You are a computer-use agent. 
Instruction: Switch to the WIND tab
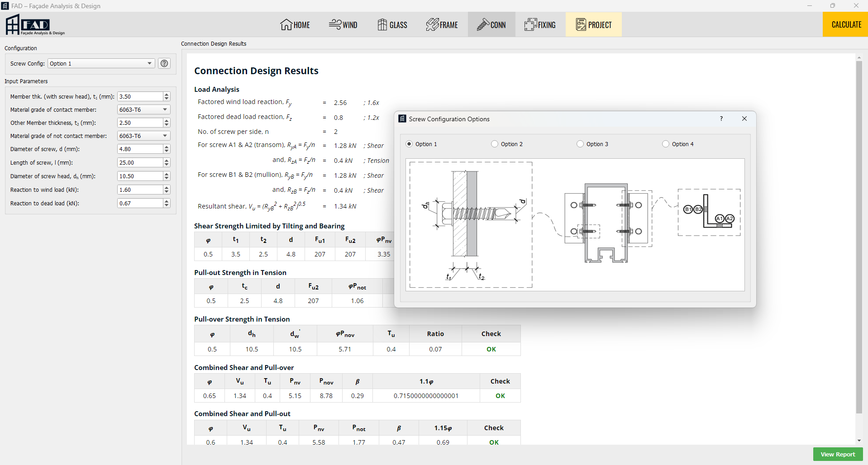click(343, 24)
